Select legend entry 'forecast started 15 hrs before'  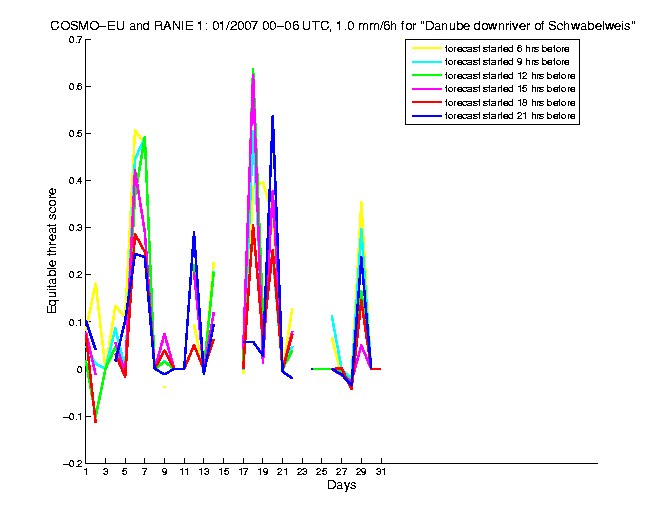[x=510, y=89]
